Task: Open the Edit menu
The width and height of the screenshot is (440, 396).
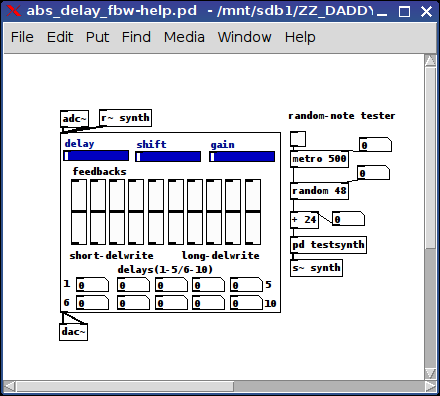Action: (60, 37)
